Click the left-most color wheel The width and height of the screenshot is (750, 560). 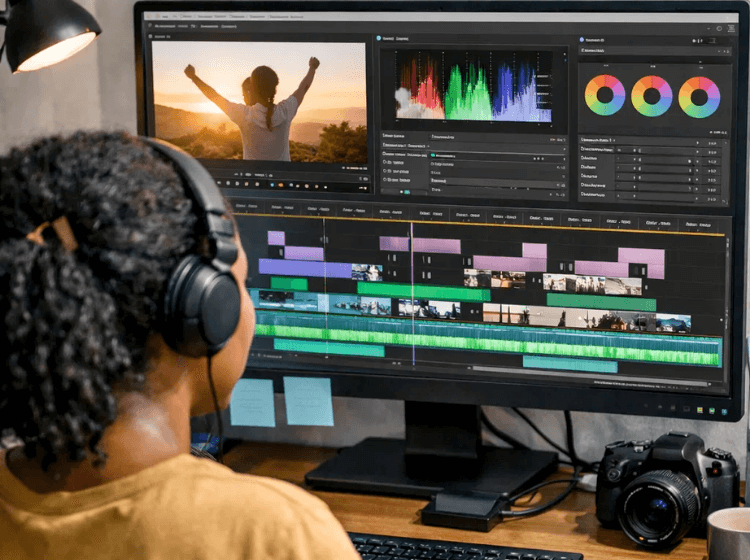[x=605, y=96]
